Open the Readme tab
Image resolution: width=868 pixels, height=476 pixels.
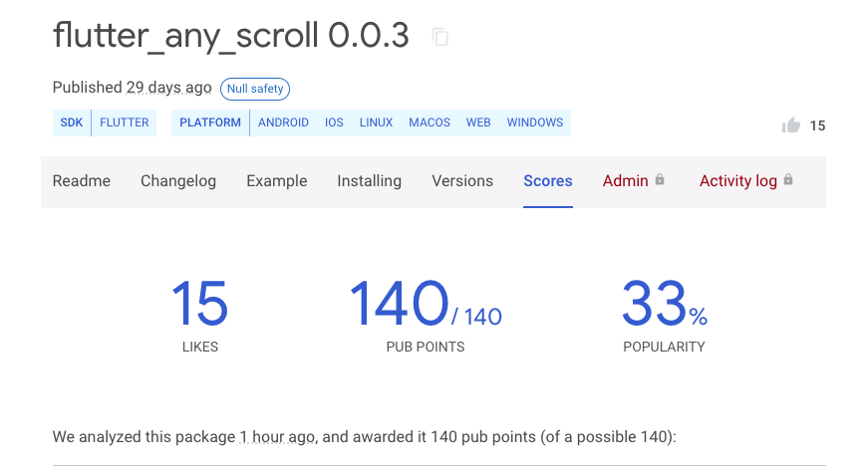[82, 181]
